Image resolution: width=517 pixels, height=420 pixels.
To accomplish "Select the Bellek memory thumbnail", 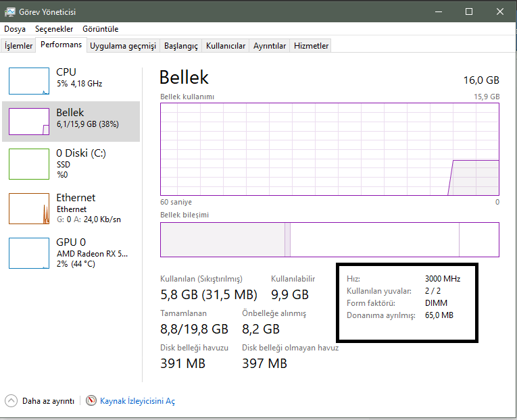I will pos(29,122).
